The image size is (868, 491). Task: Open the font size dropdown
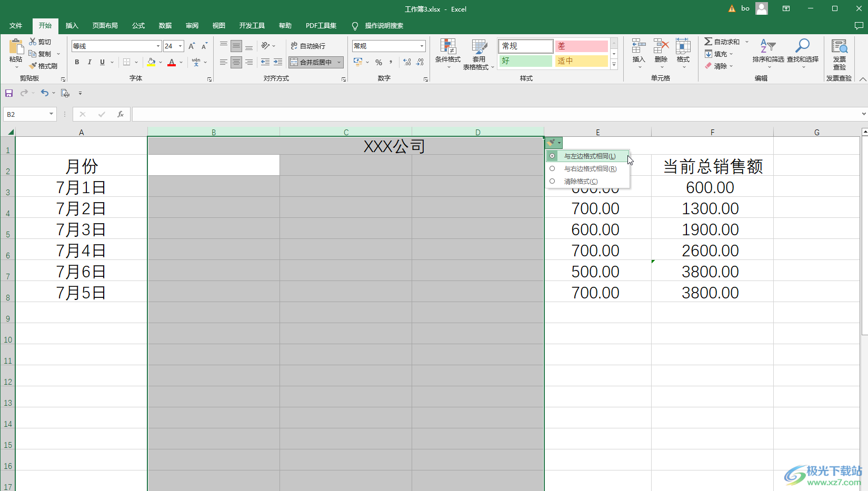pyautogui.click(x=181, y=46)
